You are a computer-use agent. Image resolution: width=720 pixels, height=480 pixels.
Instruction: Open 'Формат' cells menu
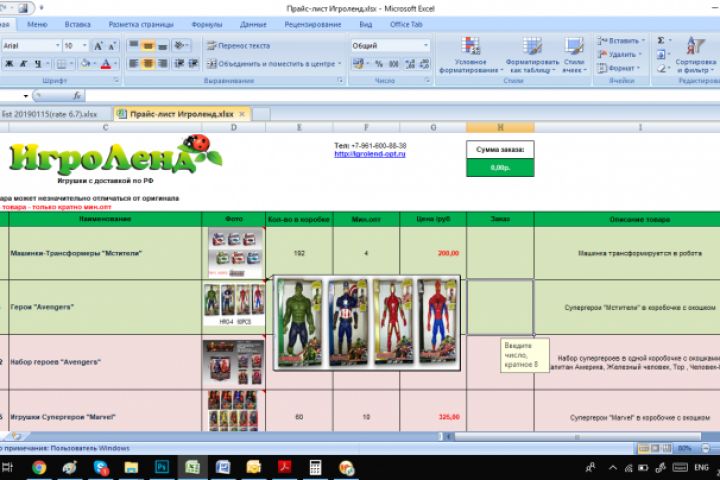click(x=618, y=68)
